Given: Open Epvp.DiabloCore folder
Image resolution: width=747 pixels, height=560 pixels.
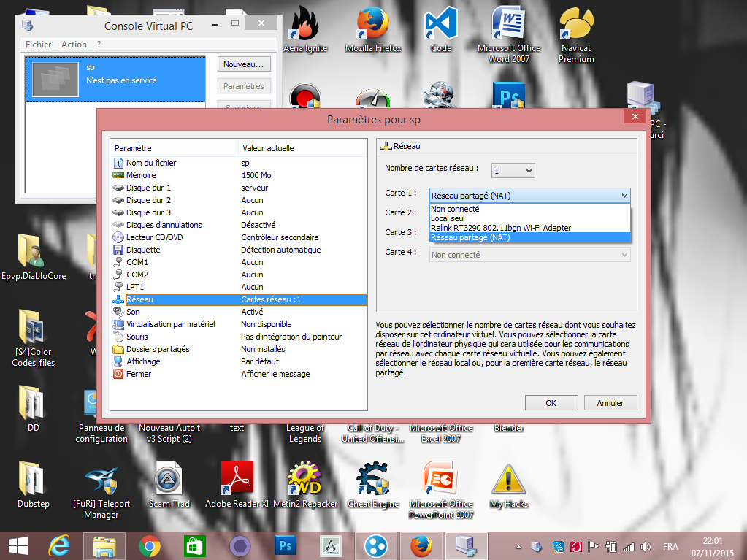Looking at the screenshot, I should [34, 257].
